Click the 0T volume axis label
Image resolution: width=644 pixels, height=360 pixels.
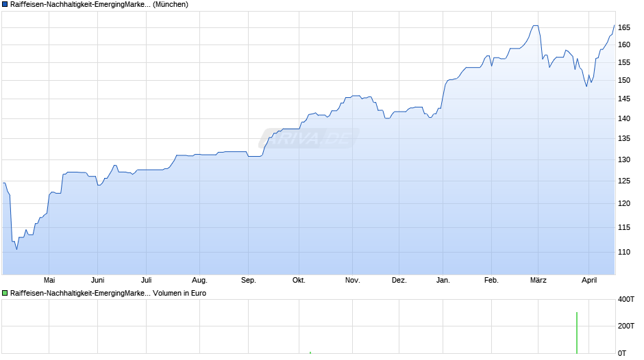pyautogui.click(x=622, y=353)
